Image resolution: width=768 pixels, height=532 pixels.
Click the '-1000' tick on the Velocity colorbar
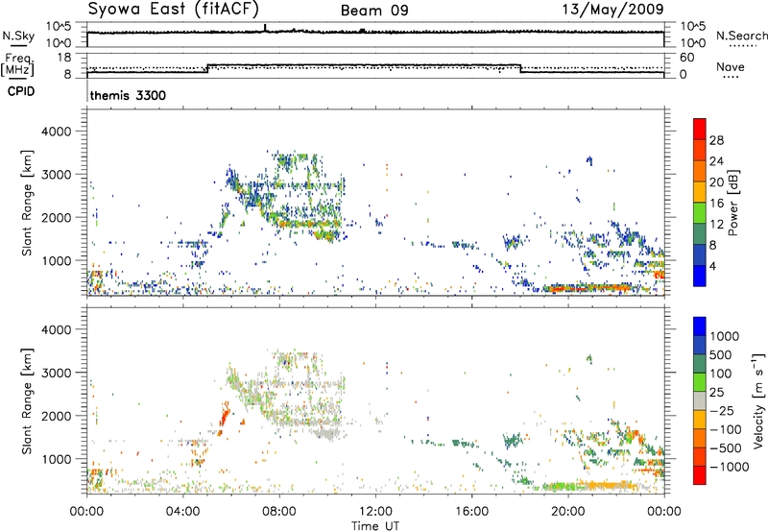tap(729, 467)
